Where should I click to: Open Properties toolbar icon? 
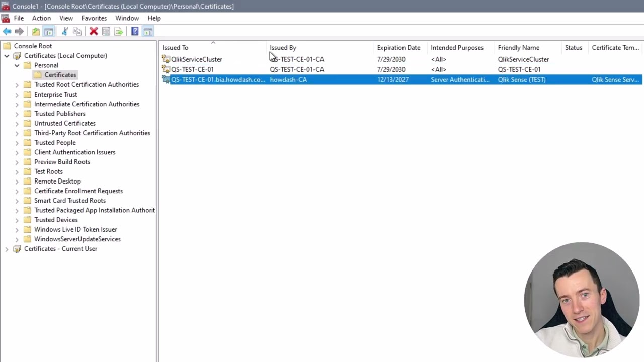tap(106, 32)
